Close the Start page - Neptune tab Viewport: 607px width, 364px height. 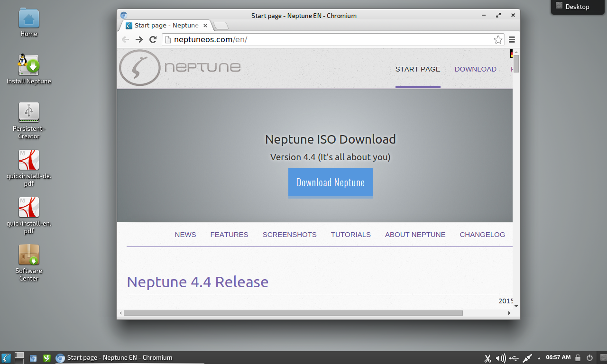tap(205, 26)
